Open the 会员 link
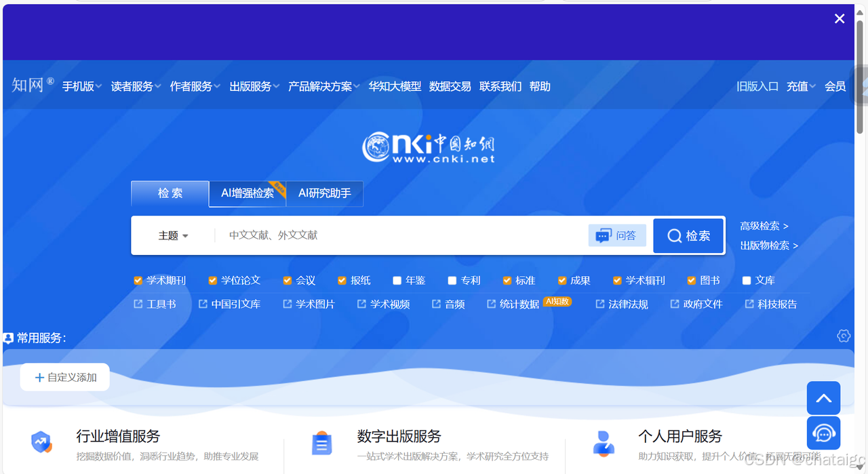This screenshot has height=474, width=868. (x=835, y=86)
